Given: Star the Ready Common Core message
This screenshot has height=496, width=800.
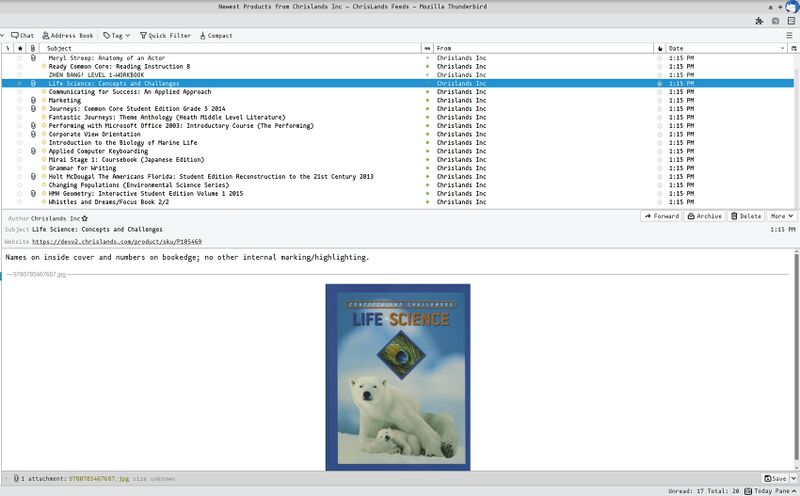Looking at the screenshot, I should 20,66.
